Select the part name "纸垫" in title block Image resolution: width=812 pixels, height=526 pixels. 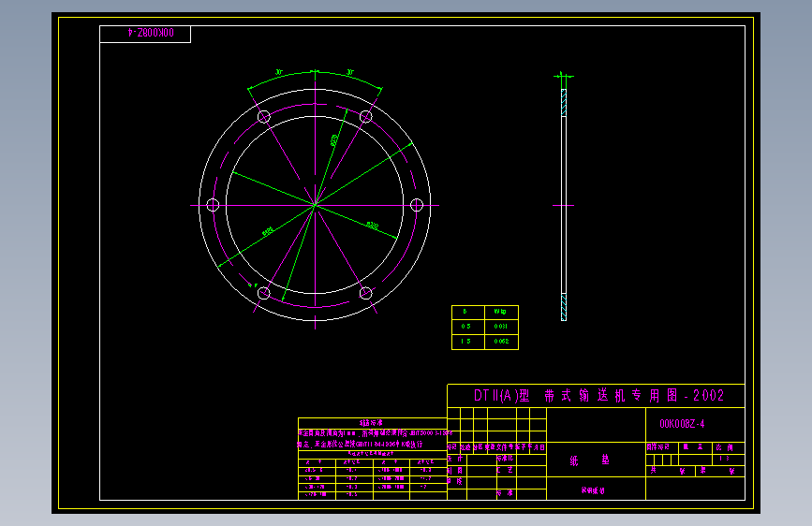(589, 460)
